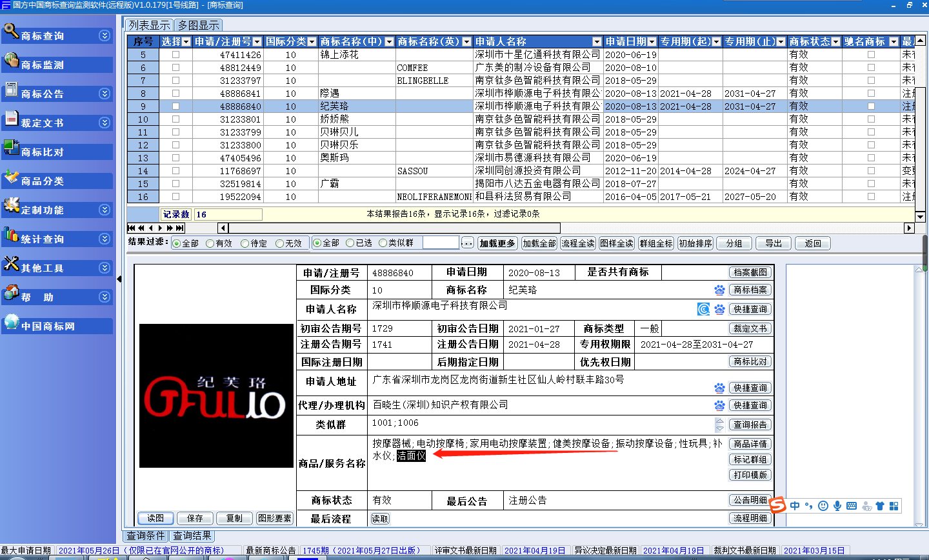Expand 商标查询 sidebar chevron

point(105,35)
